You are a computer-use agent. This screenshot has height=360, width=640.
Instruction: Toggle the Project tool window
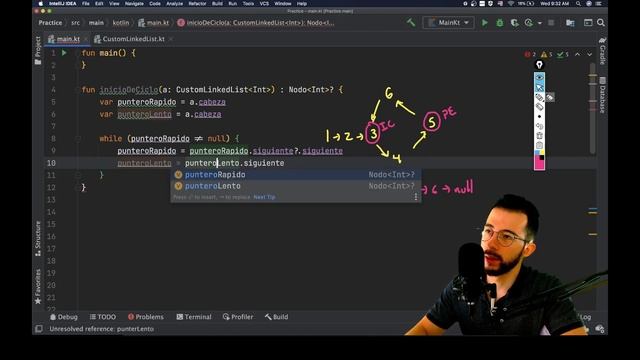[x=38, y=50]
